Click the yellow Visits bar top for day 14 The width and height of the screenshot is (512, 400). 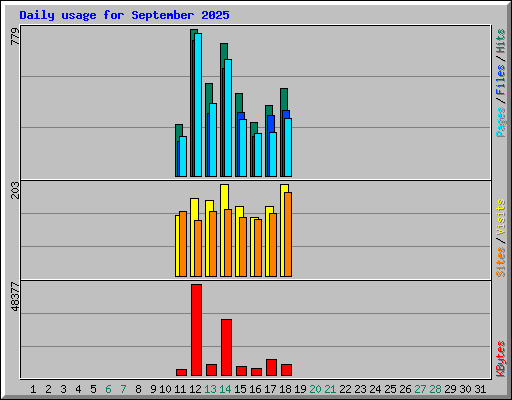click(225, 197)
